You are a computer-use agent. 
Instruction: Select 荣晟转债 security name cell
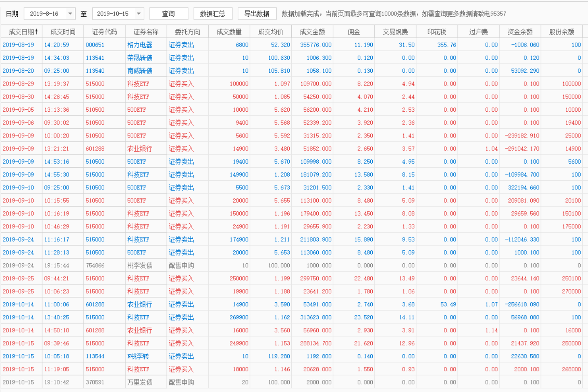point(140,58)
